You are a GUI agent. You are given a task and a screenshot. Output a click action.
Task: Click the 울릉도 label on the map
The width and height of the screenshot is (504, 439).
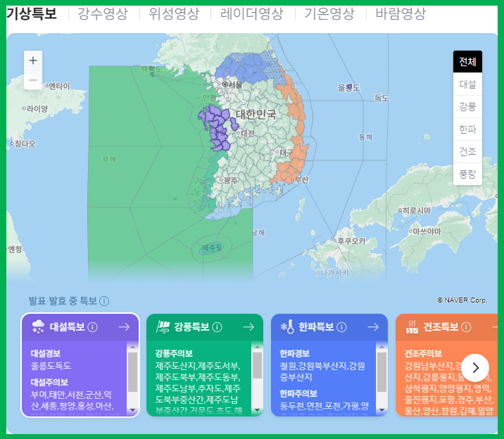[348, 87]
